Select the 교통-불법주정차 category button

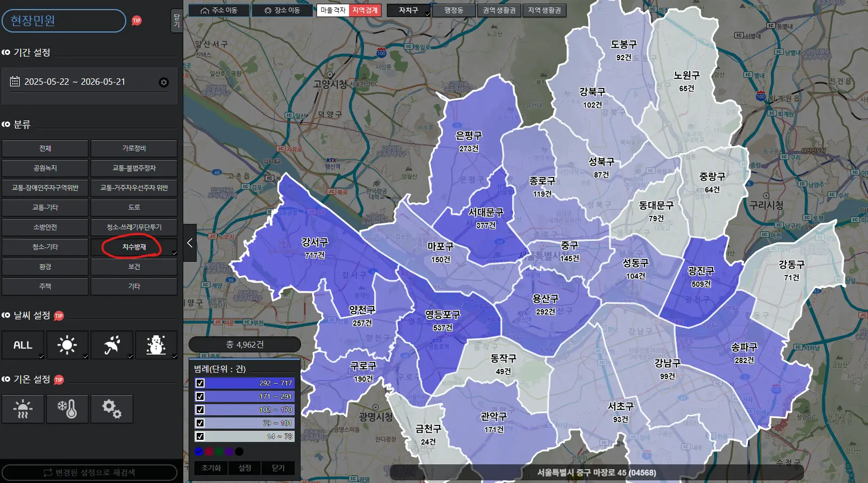coord(134,168)
